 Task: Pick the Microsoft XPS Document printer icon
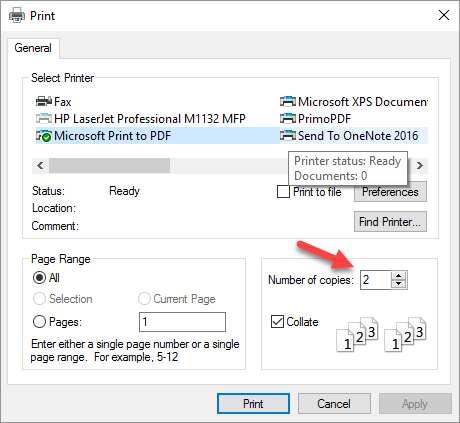point(288,101)
